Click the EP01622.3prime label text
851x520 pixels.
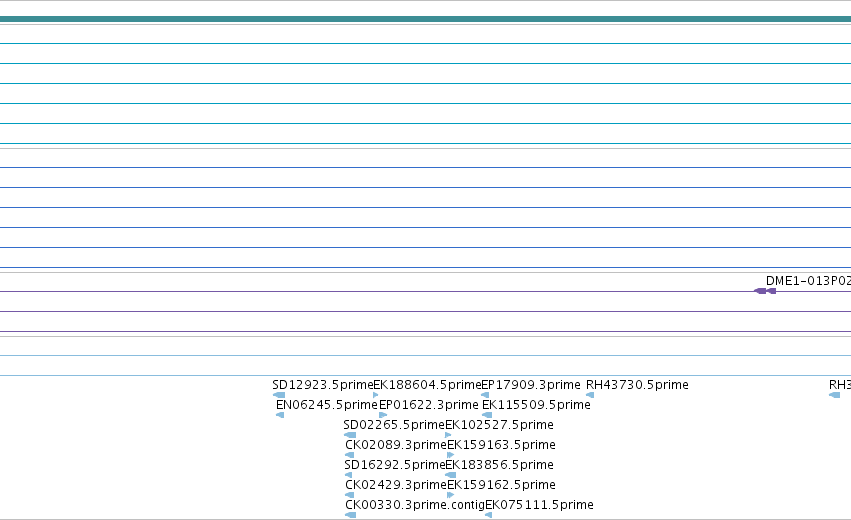(429, 405)
